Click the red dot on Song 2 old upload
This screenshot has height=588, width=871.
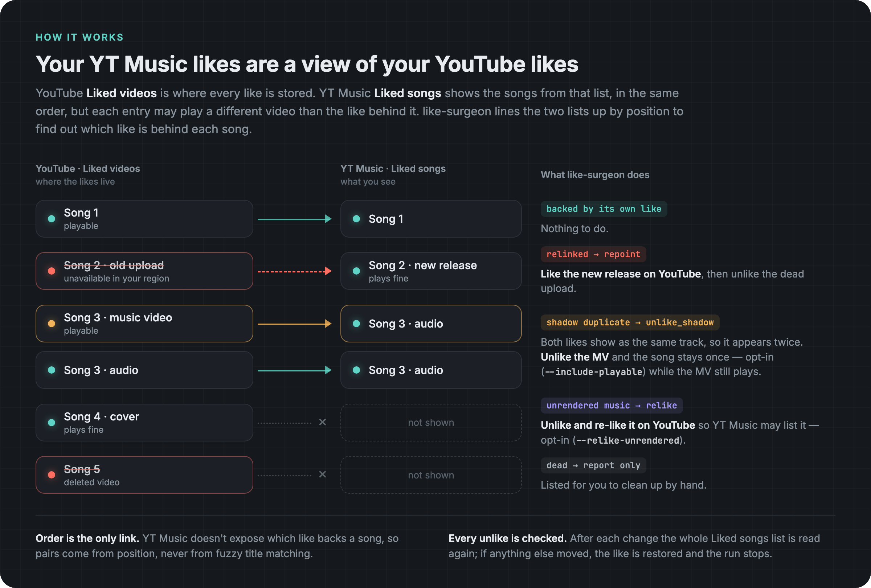(52, 271)
